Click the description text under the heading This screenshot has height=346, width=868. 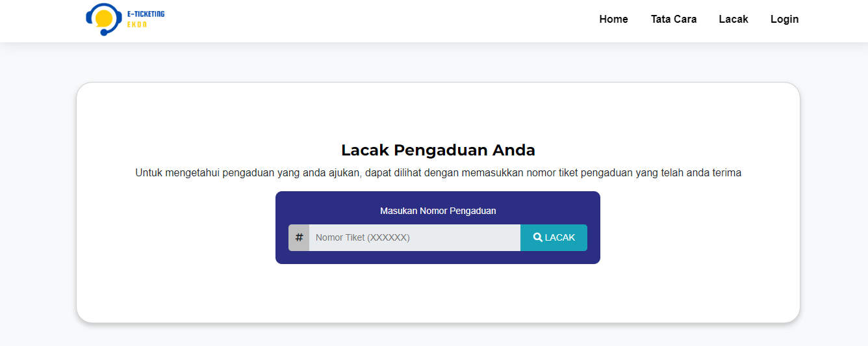(438, 173)
